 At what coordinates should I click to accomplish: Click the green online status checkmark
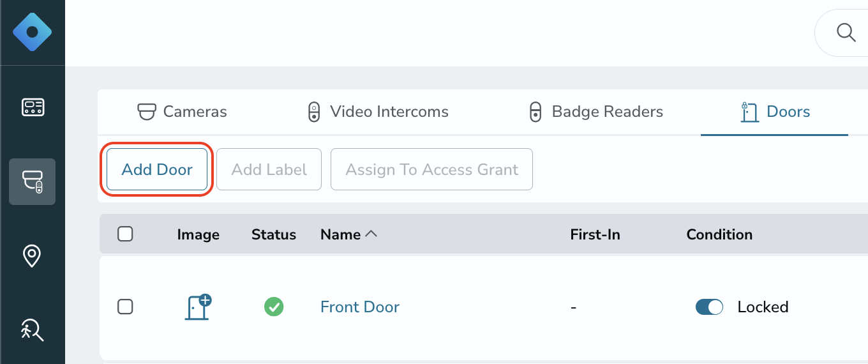(x=274, y=307)
